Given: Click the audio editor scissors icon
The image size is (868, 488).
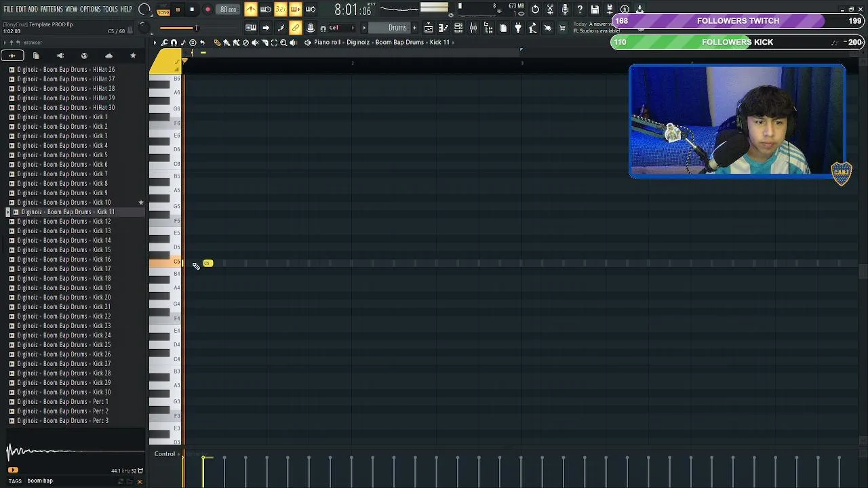Looking at the screenshot, I should pos(550,9).
